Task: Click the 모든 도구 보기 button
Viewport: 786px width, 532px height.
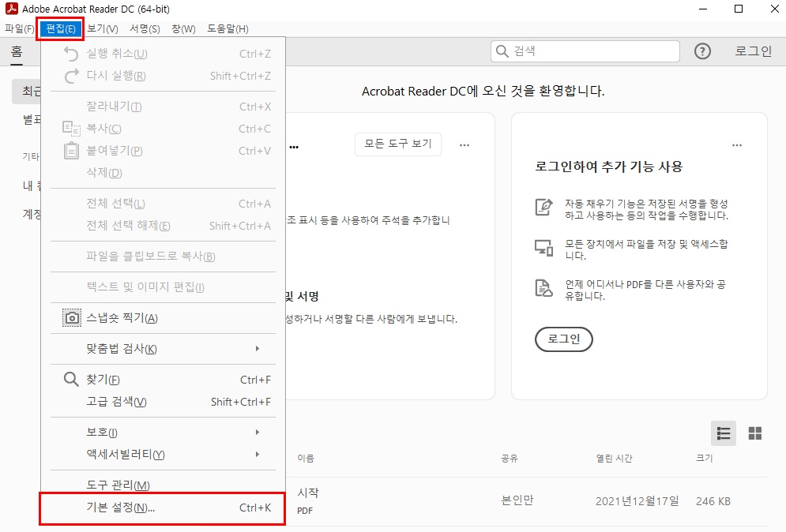Action: (x=398, y=144)
